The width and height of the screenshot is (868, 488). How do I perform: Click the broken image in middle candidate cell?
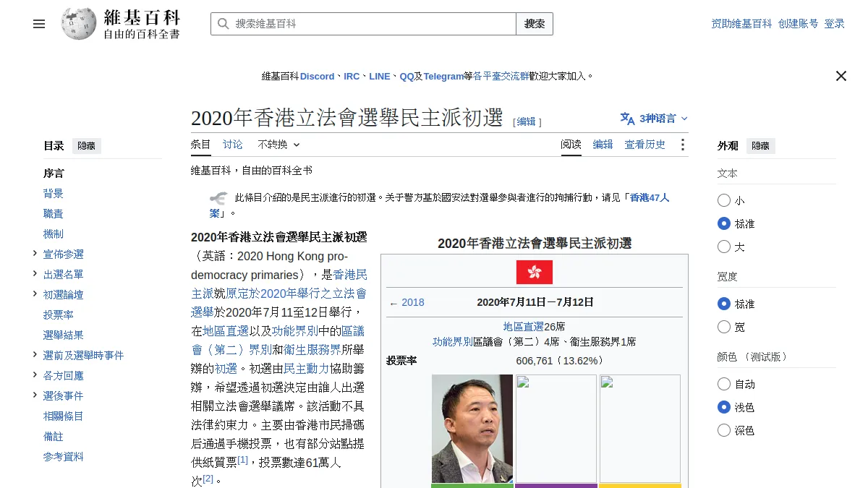[556, 428]
